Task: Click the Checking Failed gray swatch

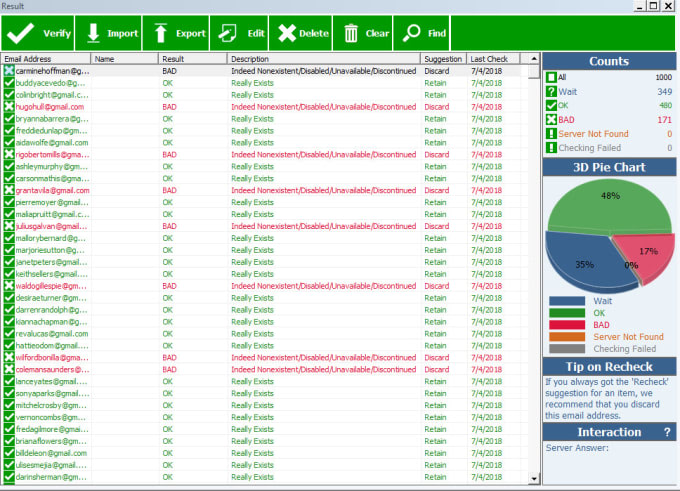Action: pyautogui.click(x=567, y=349)
